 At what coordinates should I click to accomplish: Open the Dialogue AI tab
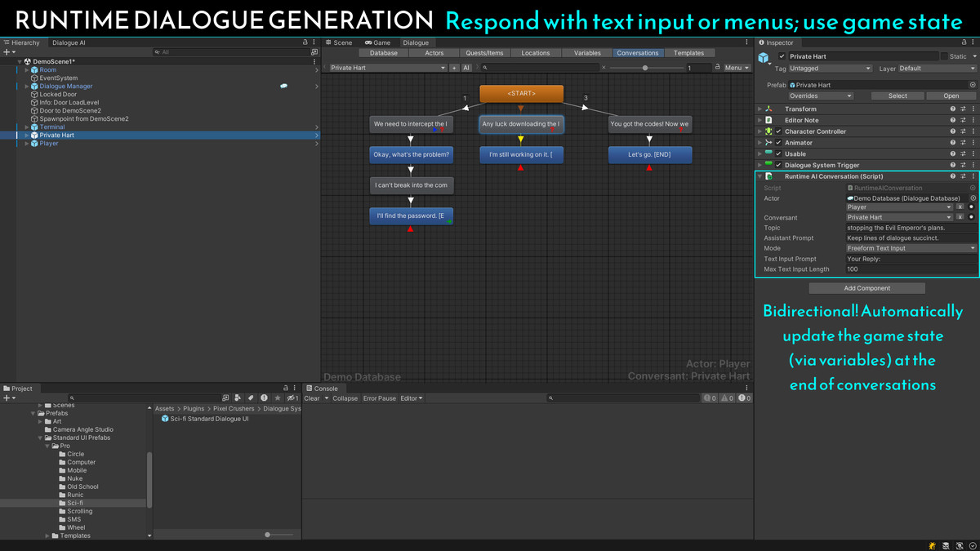[69, 42]
